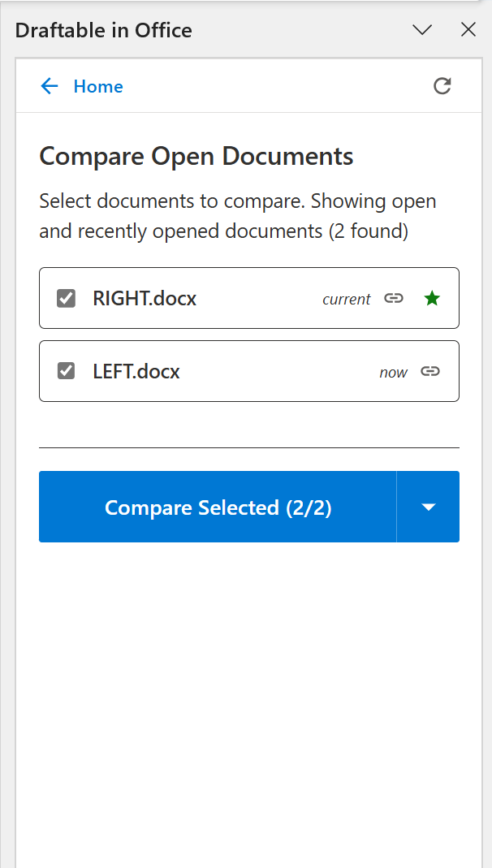Refresh the open documents list
Image resolution: width=492 pixels, height=868 pixels.
point(442,85)
